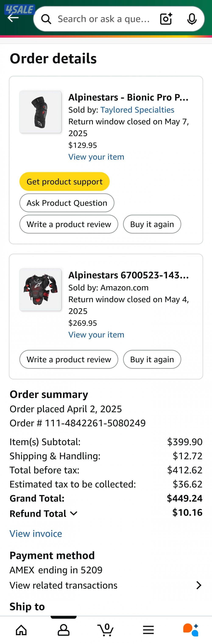The height and width of the screenshot is (644, 212).
Task: Tap the search magnifier icon
Action: 46,19
